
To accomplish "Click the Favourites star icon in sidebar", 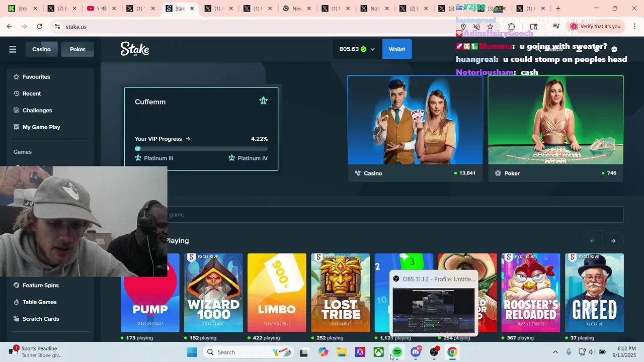I will point(16,77).
